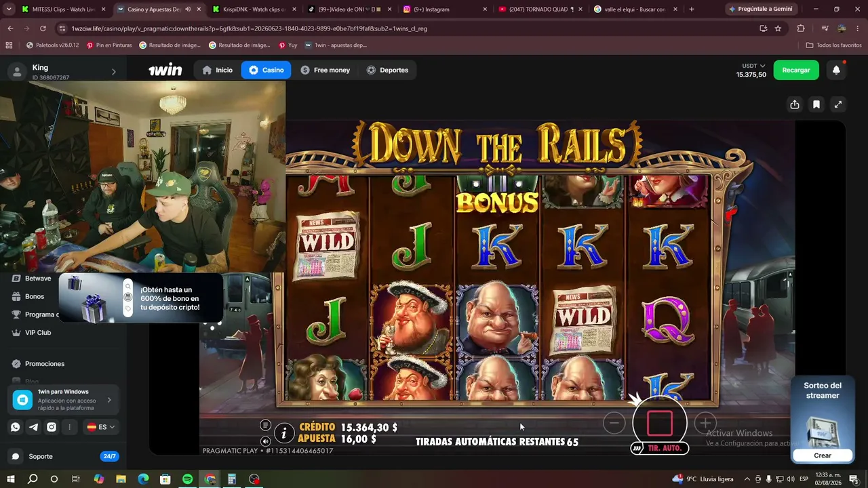The width and height of the screenshot is (868, 488).
Task: Switch to the TORNADO QUAD YouTube tab
Action: 539,9
